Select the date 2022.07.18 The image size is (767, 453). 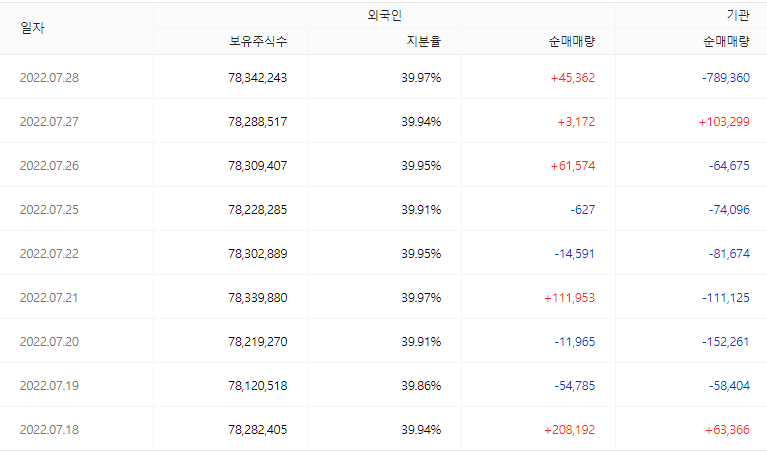(x=49, y=430)
